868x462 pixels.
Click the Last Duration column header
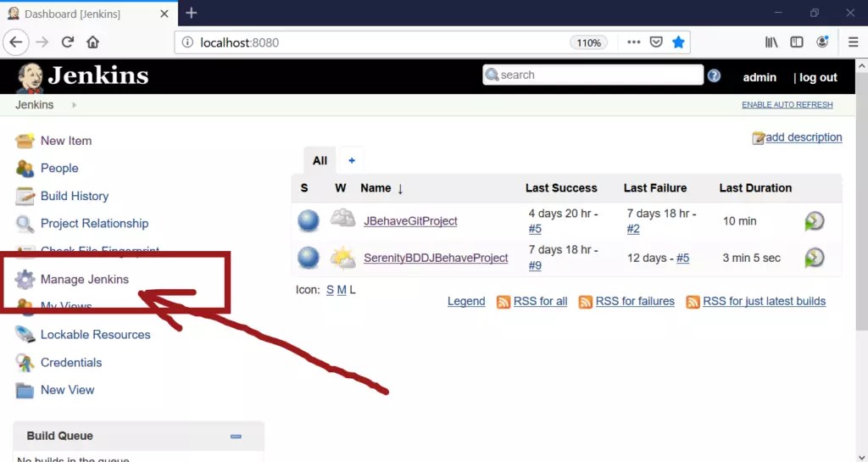pyautogui.click(x=755, y=188)
